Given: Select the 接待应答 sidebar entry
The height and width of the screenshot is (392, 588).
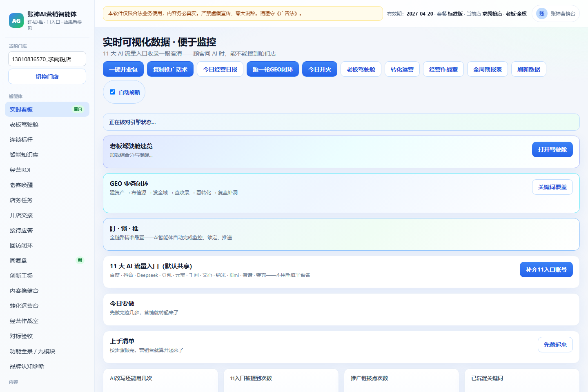Looking at the screenshot, I should click(x=47, y=230).
